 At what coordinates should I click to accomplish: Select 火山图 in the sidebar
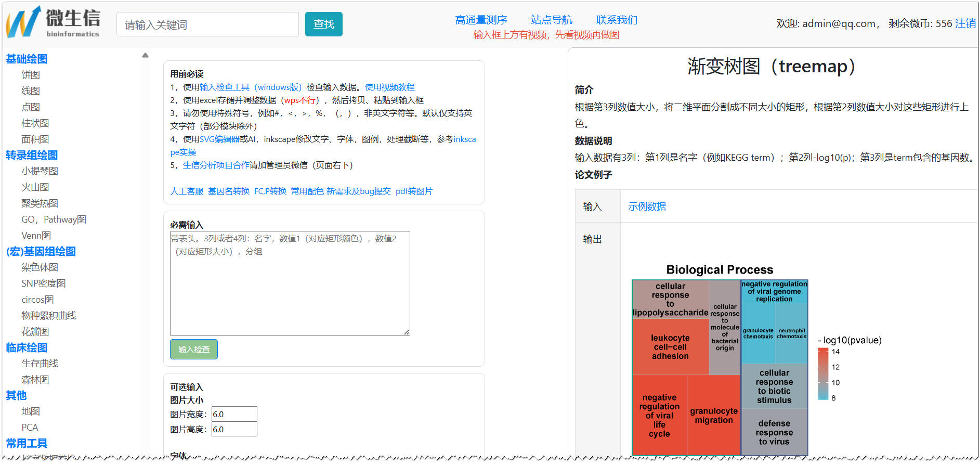[35, 187]
